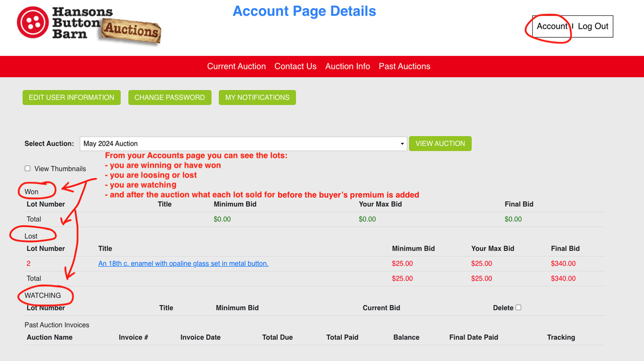
Task: Click the dropdown arrow of auction selector
Action: (x=402, y=144)
